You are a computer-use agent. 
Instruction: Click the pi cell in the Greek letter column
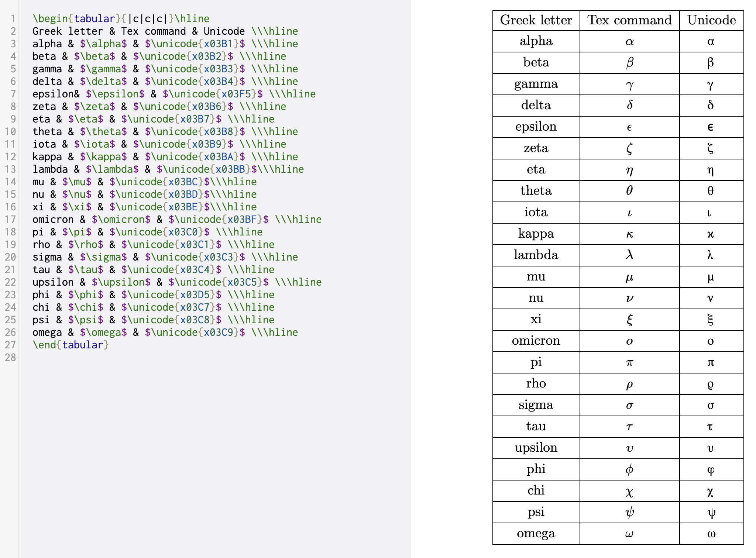(x=536, y=362)
